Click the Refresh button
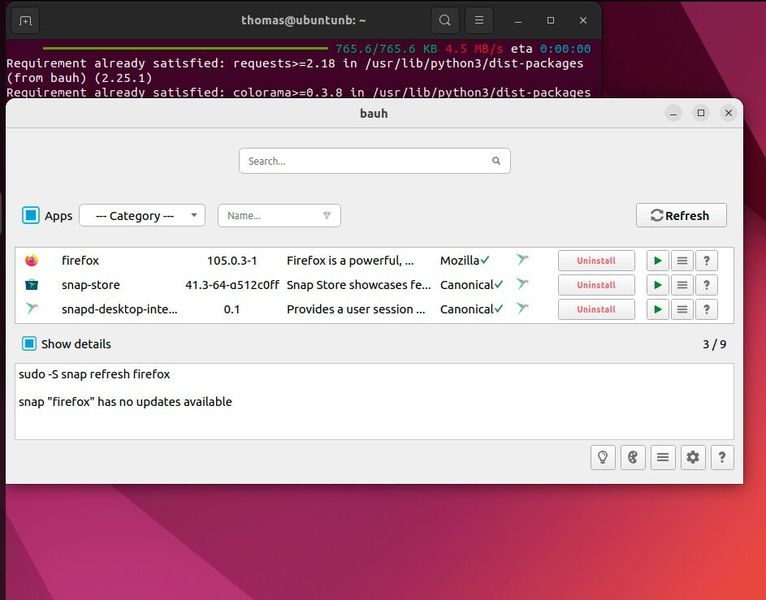This screenshot has height=600, width=766. pos(681,215)
